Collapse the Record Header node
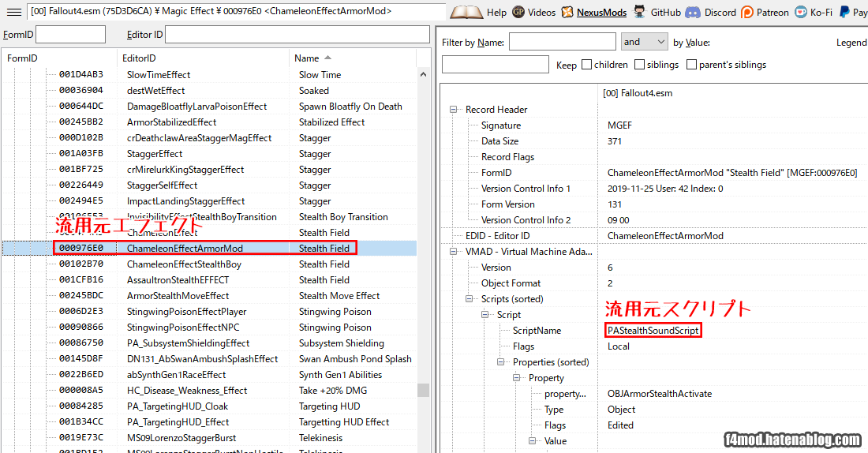The width and height of the screenshot is (868, 453). 454,110
